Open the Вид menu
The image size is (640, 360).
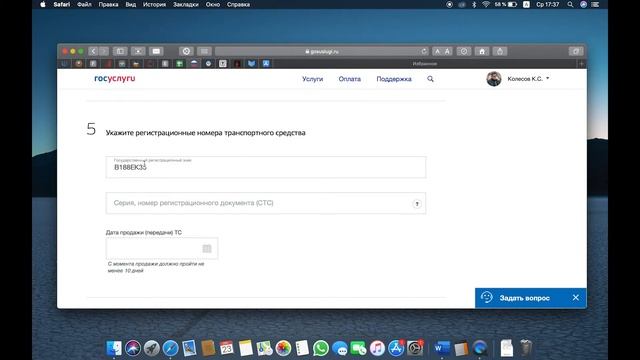point(131,4)
